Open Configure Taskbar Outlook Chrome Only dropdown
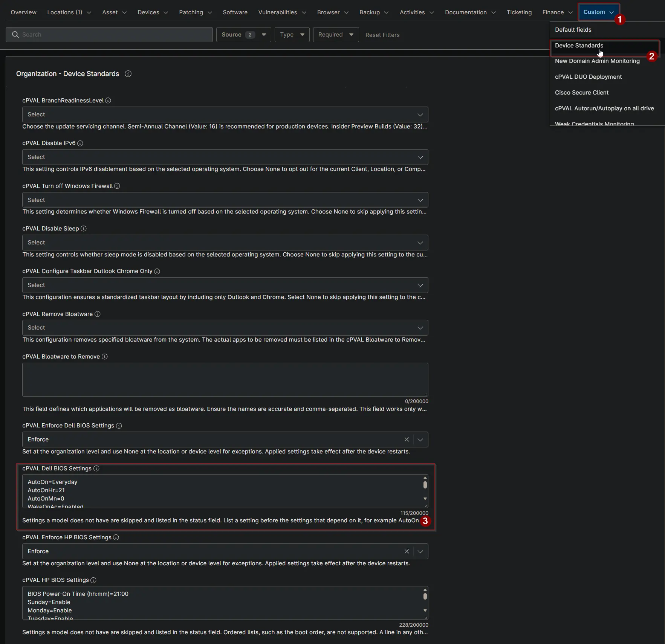The width and height of the screenshot is (665, 644). [225, 285]
